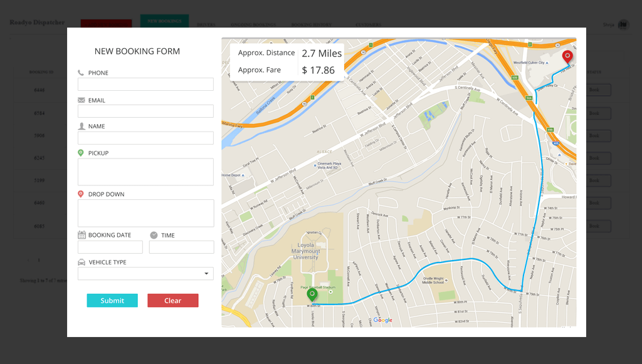Click Westfield Culver City label on map
642x364 pixels.
(x=529, y=63)
